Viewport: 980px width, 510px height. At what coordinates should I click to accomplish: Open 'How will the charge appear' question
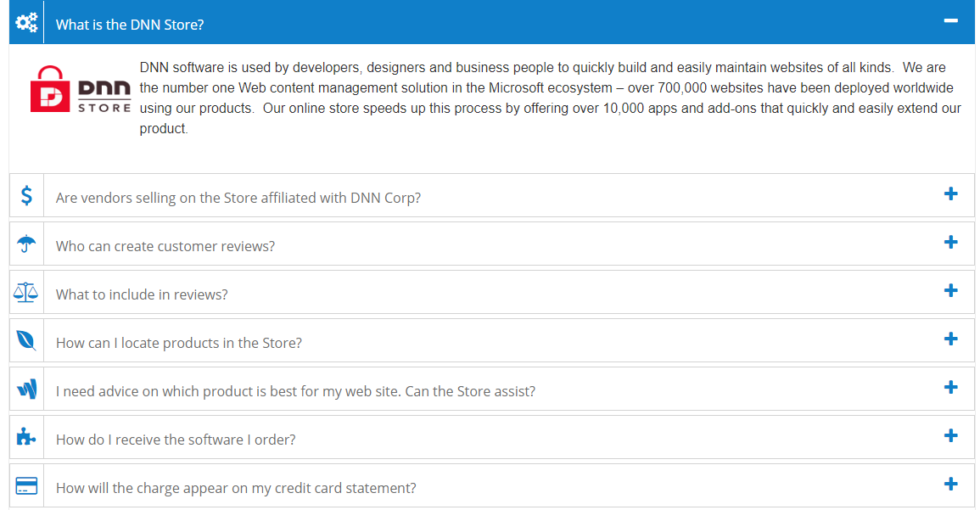[x=236, y=488]
